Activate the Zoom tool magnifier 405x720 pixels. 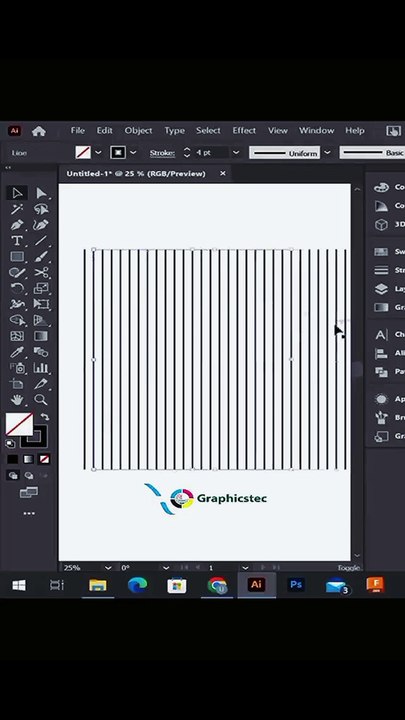[41, 399]
